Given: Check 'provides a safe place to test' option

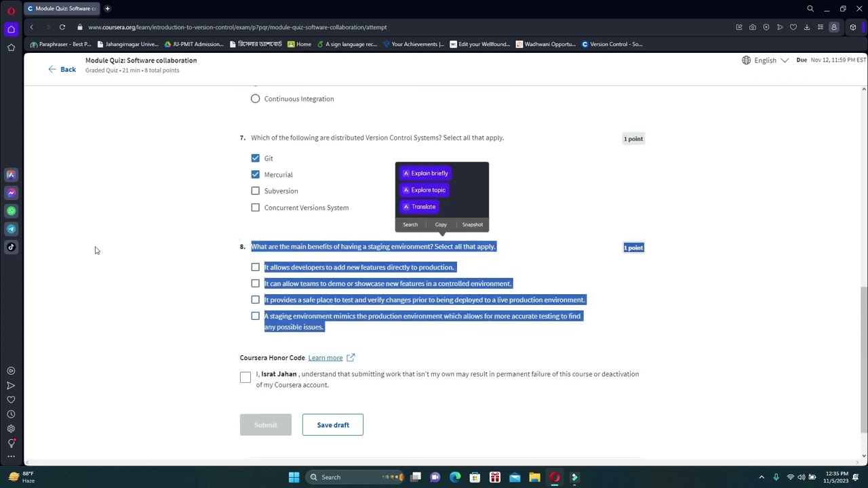Looking at the screenshot, I should pyautogui.click(x=255, y=300).
